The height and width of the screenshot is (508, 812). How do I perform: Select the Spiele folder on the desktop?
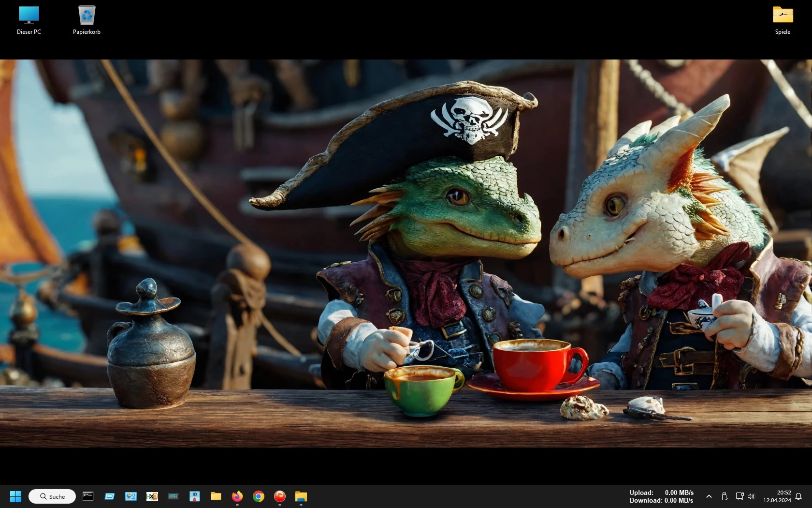point(783,20)
